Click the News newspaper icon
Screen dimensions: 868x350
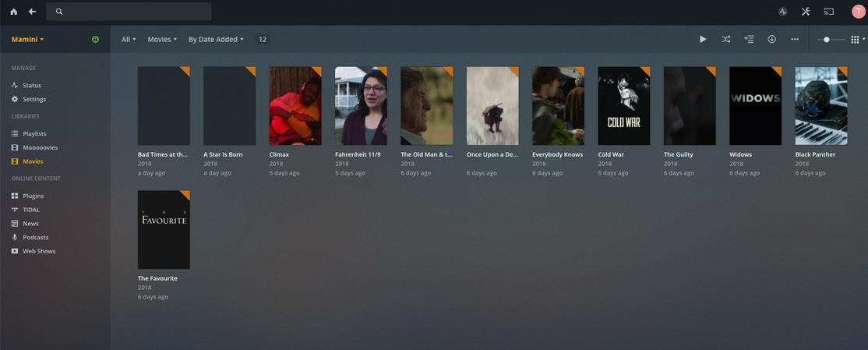[x=15, y=224]
